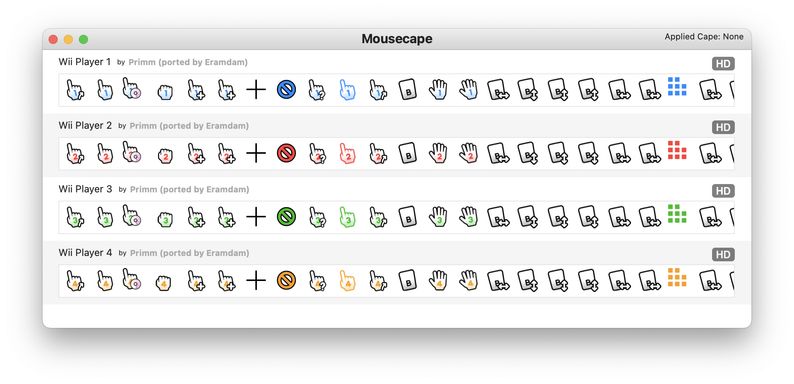Click the HD badge for Wii Player 1

(723, 64)
